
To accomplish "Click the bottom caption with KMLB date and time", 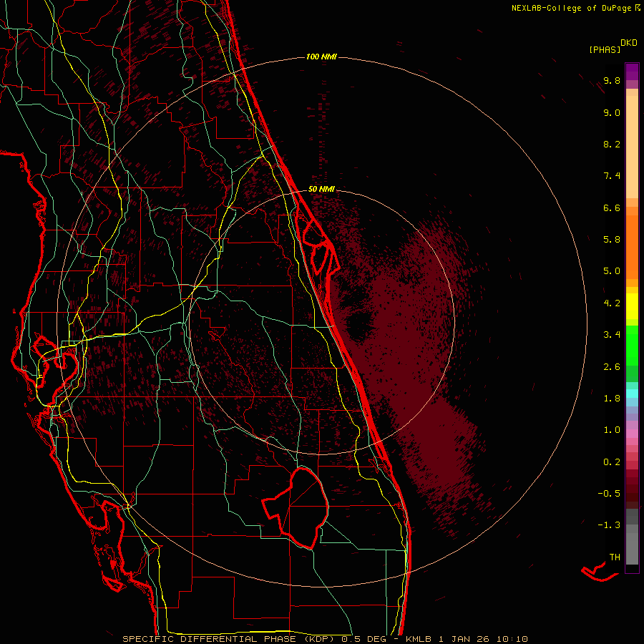I will point(325,639).
